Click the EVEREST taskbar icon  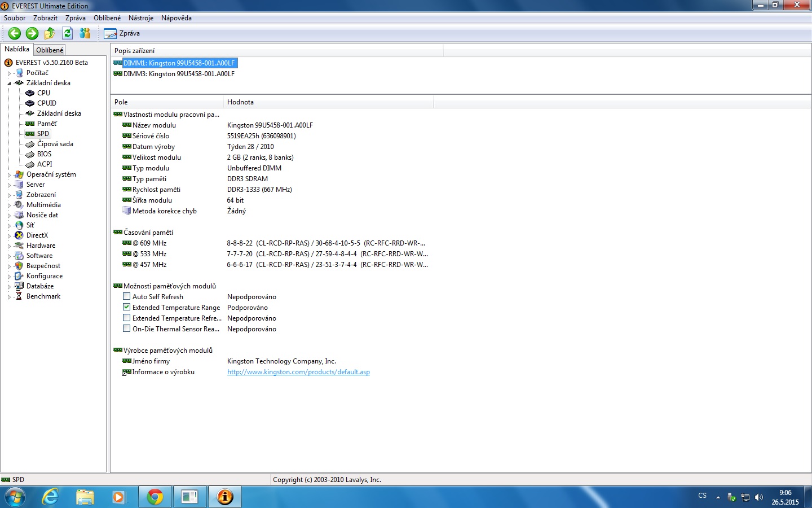pyautogui.click(x=224, y=497)
